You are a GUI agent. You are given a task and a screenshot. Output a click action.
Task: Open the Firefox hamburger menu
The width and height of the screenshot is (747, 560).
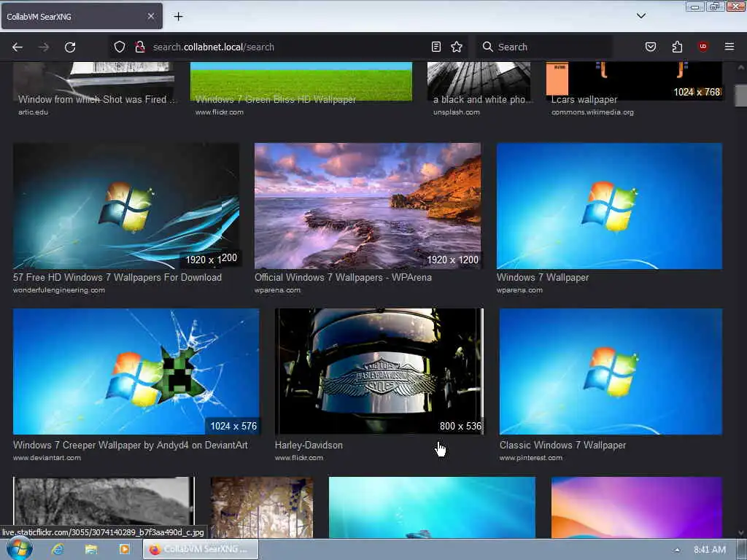(x=729, y=47)
